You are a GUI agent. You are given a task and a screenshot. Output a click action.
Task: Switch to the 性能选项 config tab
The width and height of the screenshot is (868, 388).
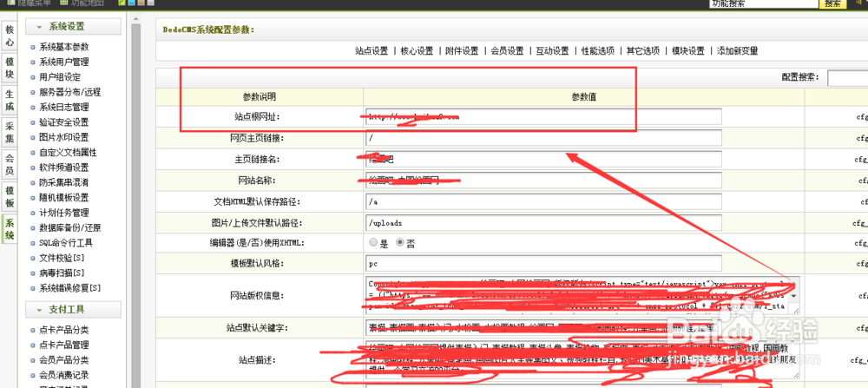click(x=598, y=51)
